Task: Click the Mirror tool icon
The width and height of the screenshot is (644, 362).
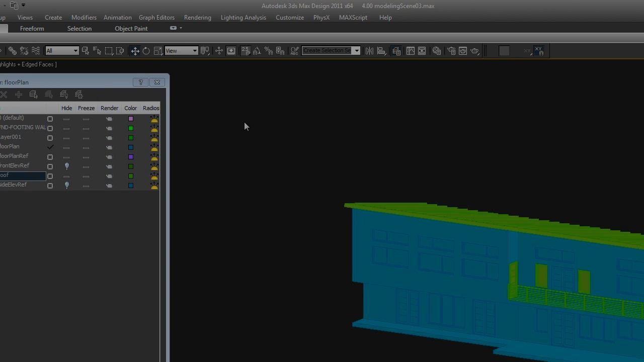Action: pos(369,51)
